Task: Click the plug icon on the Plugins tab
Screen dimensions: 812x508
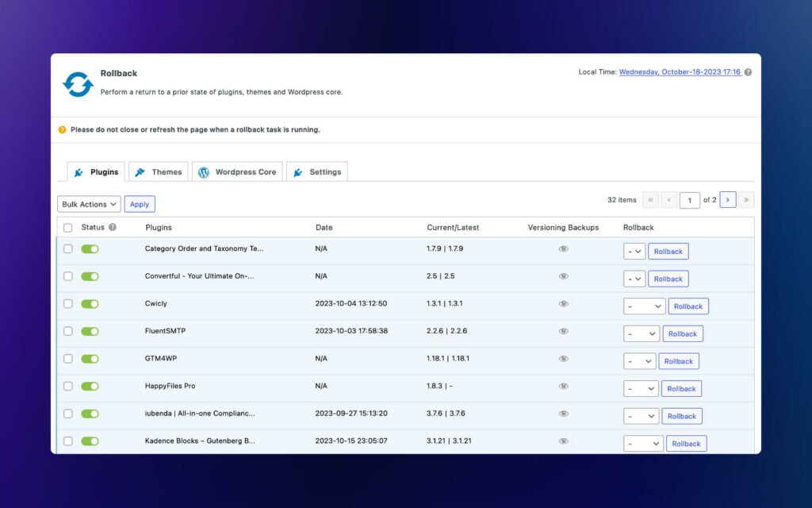Action: pyautogui.click(x=80, y=171)
